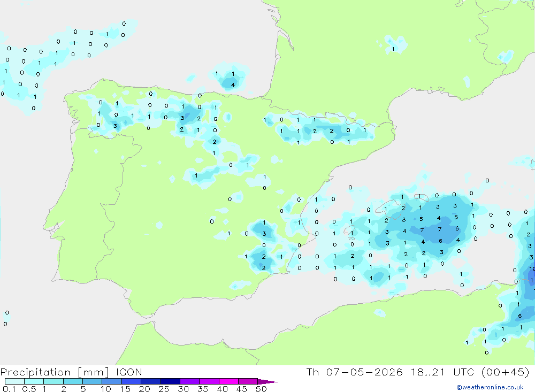Click the 45–50 mm legend color segment
Viewport: 535px width, 392px height.
click(248, 381)
